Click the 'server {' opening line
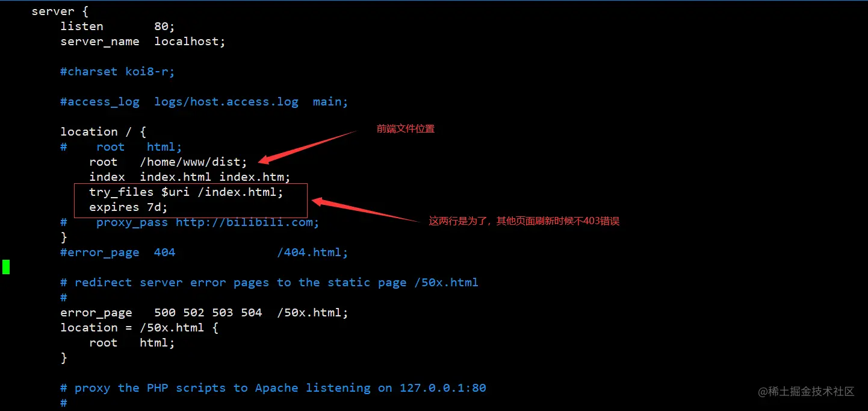Screen dimensions: 868x411 60,11
